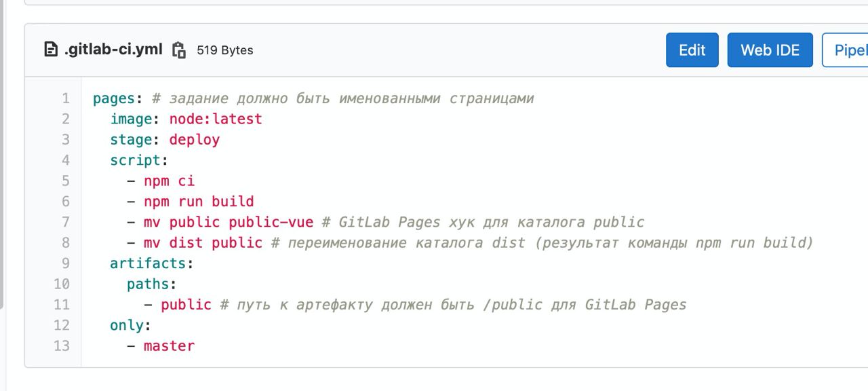Click the 'node:latest' image value

click(216, 119)
